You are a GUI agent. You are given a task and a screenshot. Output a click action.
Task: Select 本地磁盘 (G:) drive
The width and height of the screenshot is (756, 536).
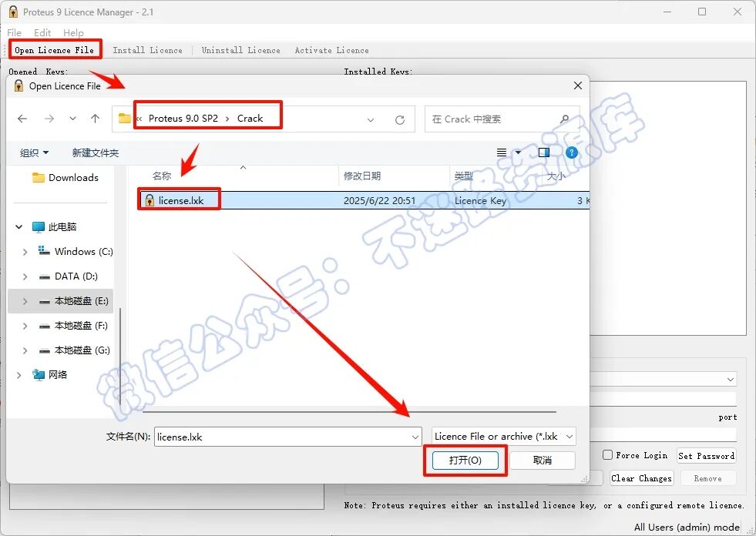click(x=74, y=350)
